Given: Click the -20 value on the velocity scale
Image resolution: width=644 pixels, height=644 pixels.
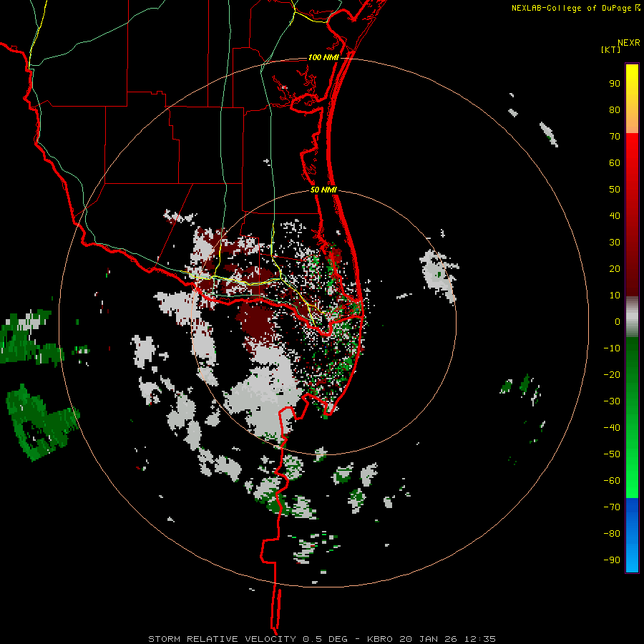Looking at the screenshot, I should (x=612, y=375).
